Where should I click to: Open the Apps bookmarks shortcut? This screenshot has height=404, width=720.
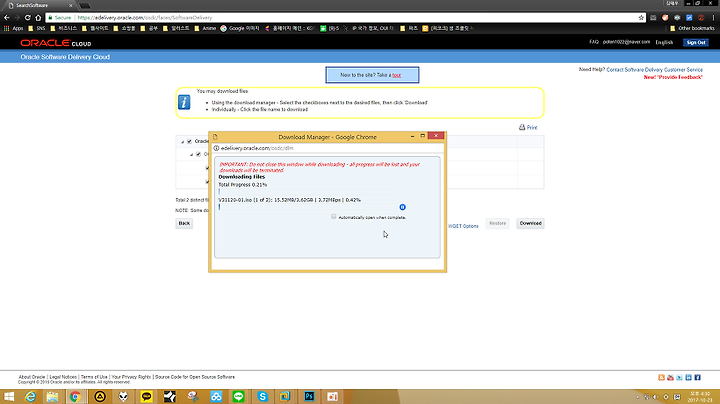13,28
